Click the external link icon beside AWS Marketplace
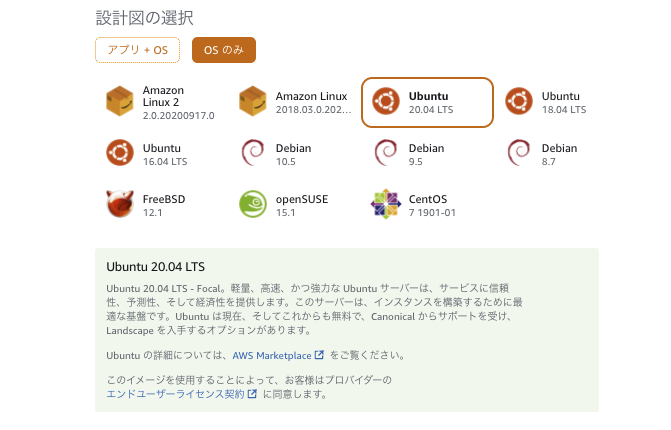Screen dimensions: 671x430 (x=320, y=355)
